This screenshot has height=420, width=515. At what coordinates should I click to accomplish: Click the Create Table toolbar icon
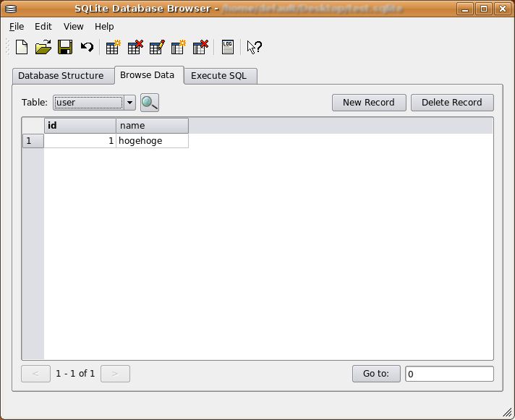point(113,48)
